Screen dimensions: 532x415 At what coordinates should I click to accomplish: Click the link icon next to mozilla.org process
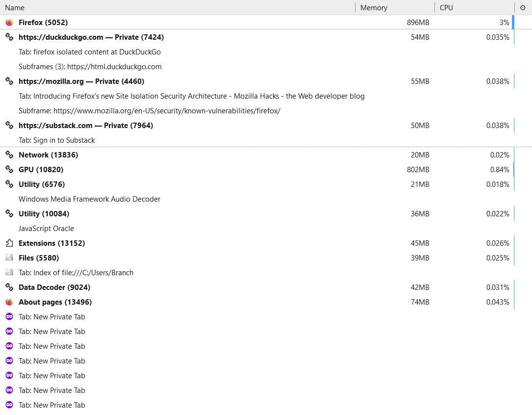pos(9,81)
